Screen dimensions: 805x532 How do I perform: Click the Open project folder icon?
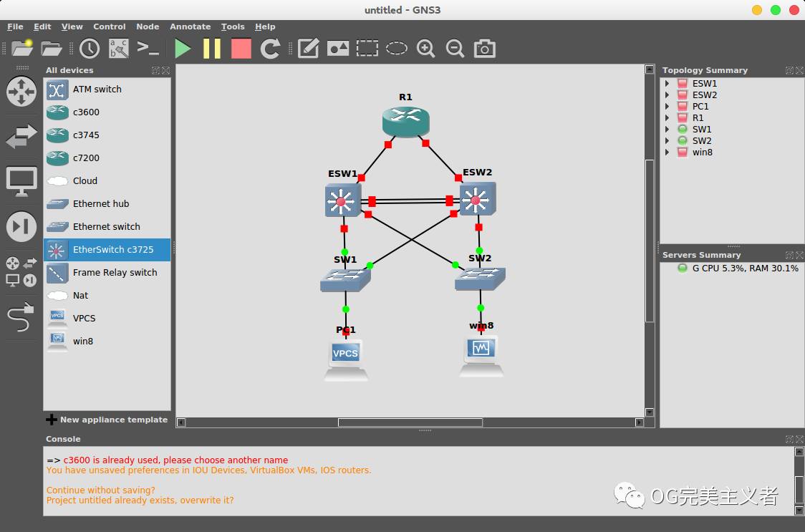[52, 48]
